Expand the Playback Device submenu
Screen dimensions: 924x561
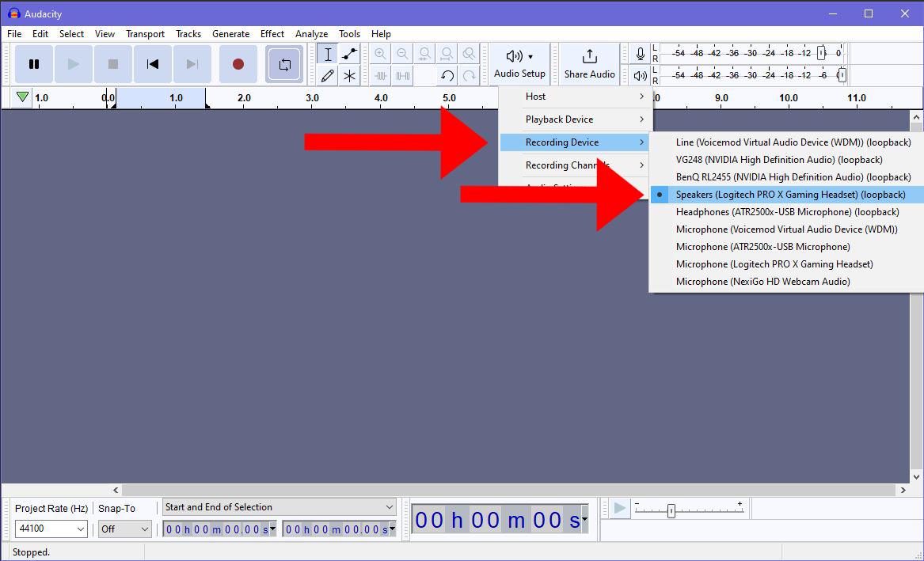point(575,119)
